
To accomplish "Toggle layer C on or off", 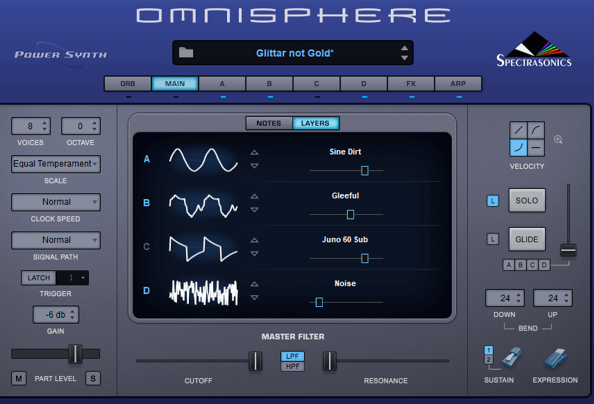I will tap(147, 247).
